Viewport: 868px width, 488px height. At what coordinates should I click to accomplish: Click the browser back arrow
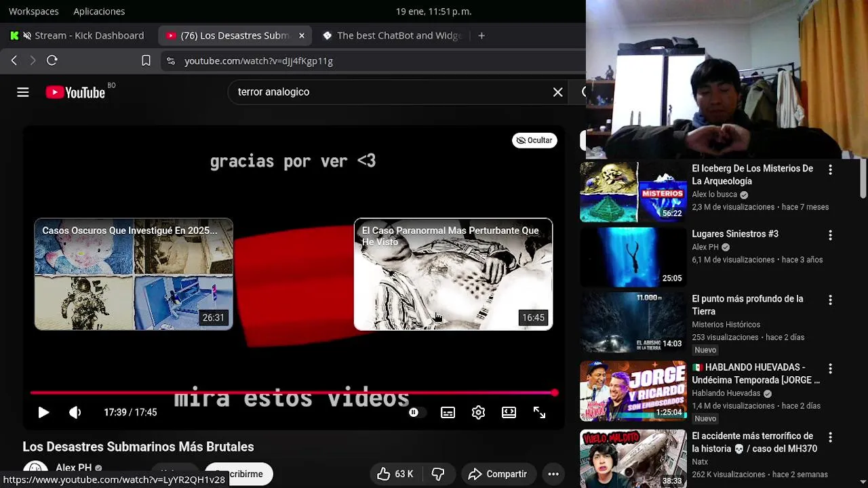coord(14,60)
